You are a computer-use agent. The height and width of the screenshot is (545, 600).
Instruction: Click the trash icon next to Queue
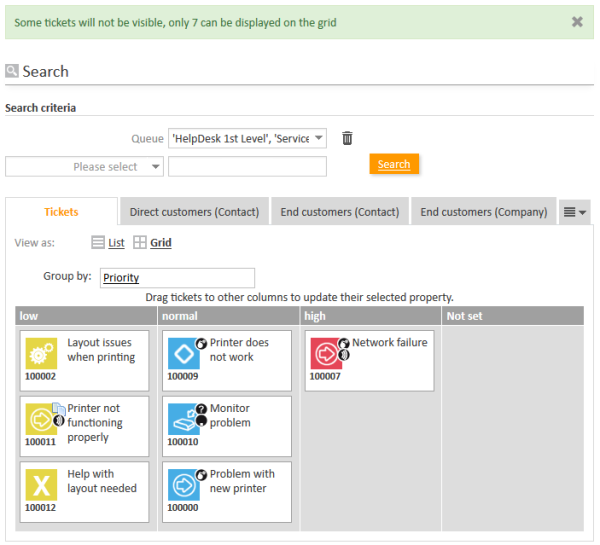tap(347, 138)
